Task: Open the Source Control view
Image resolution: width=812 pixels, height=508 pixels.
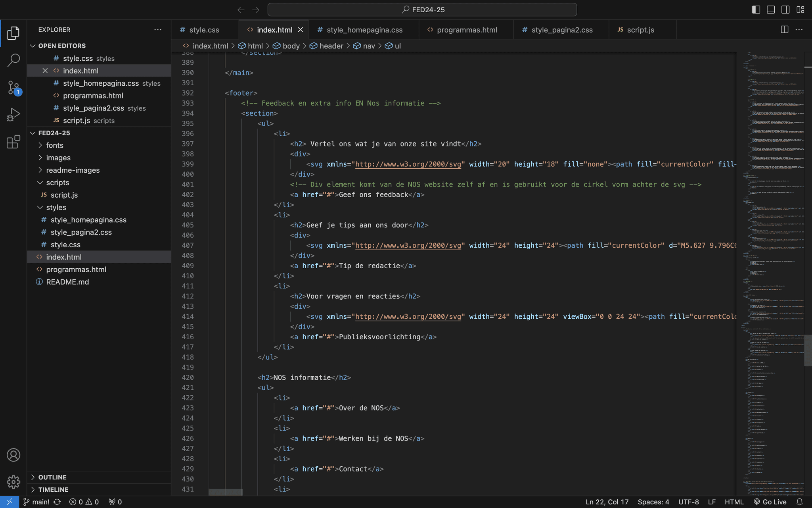Action: point(13,88)
